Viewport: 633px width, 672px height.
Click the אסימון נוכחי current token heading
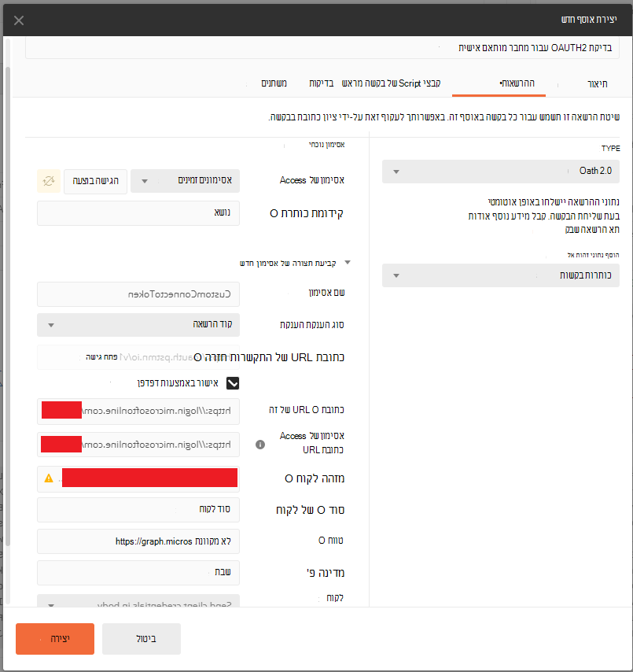[327, 145]
